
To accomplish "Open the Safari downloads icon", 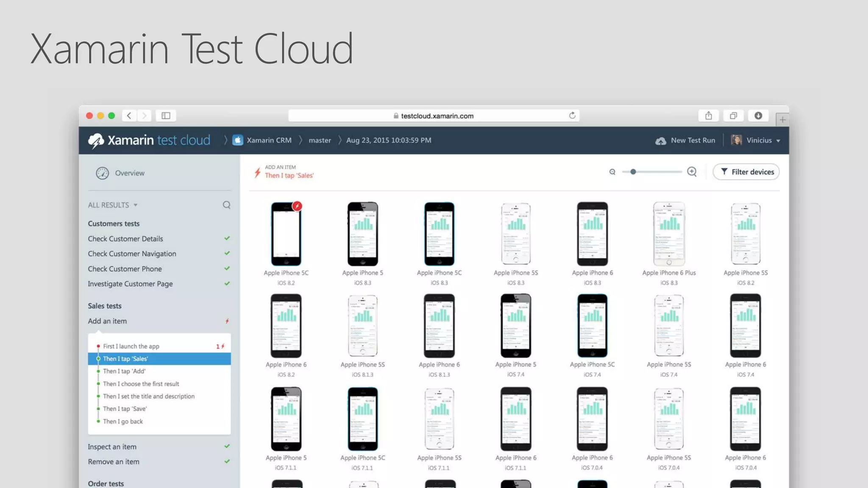I will (758, 116).
